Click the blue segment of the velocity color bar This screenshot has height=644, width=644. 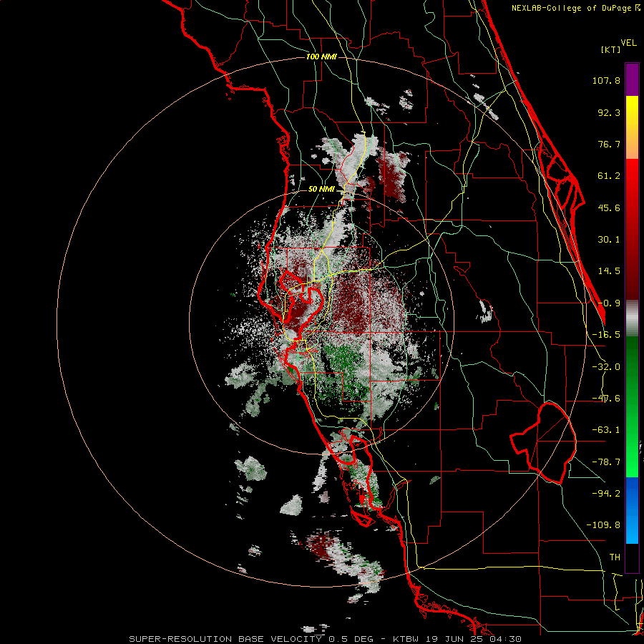click(632, 510)
